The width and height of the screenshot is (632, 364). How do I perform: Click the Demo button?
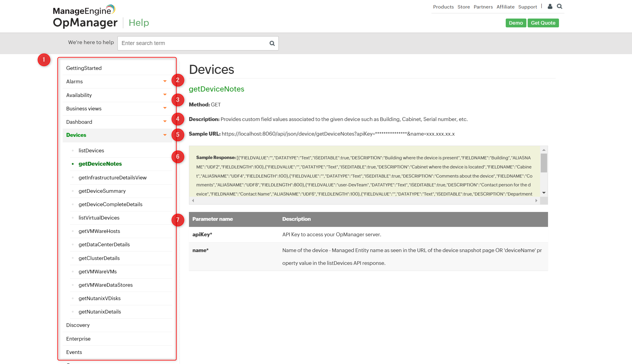(515, 23)
